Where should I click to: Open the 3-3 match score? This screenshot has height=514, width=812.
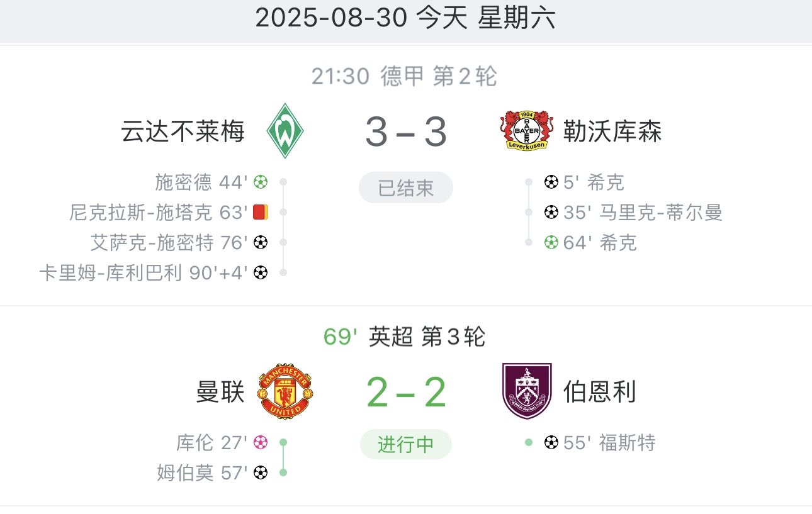click(x=406, y=132)
